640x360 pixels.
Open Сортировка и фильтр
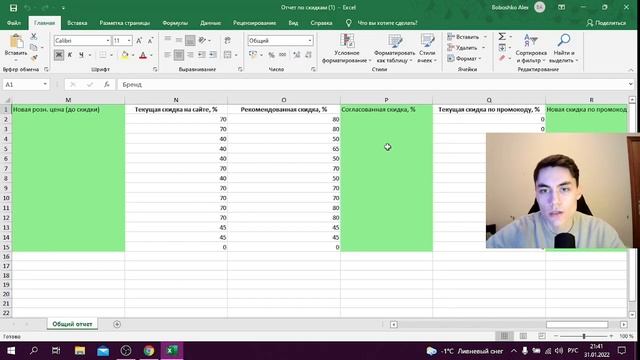tap(531, 49)
